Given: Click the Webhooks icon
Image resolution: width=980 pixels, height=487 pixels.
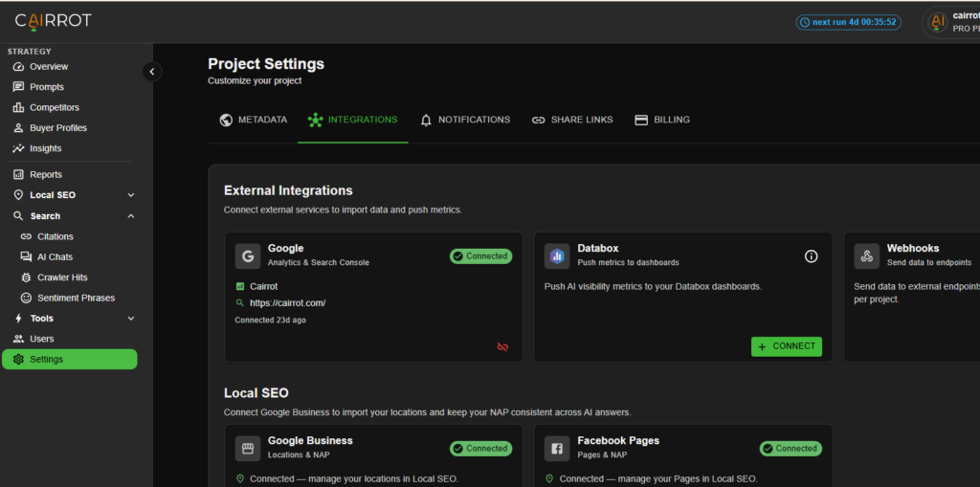Looking at the screenshot, I should [866, 256].
